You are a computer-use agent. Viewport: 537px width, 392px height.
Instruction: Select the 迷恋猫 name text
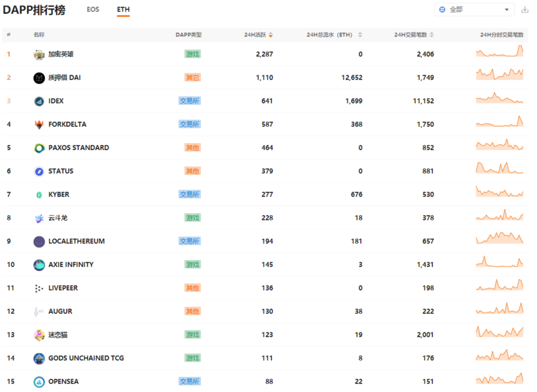click(58, 335)
